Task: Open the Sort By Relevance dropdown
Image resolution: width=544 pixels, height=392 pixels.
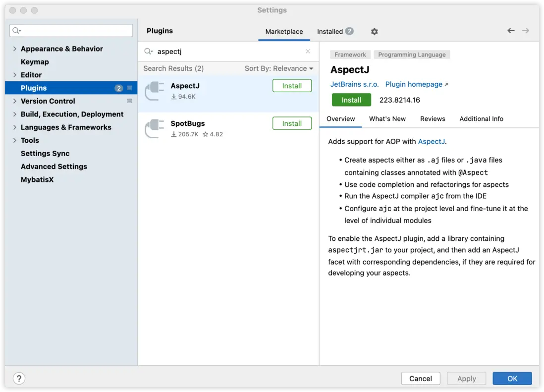Action: tap(279, 69)
